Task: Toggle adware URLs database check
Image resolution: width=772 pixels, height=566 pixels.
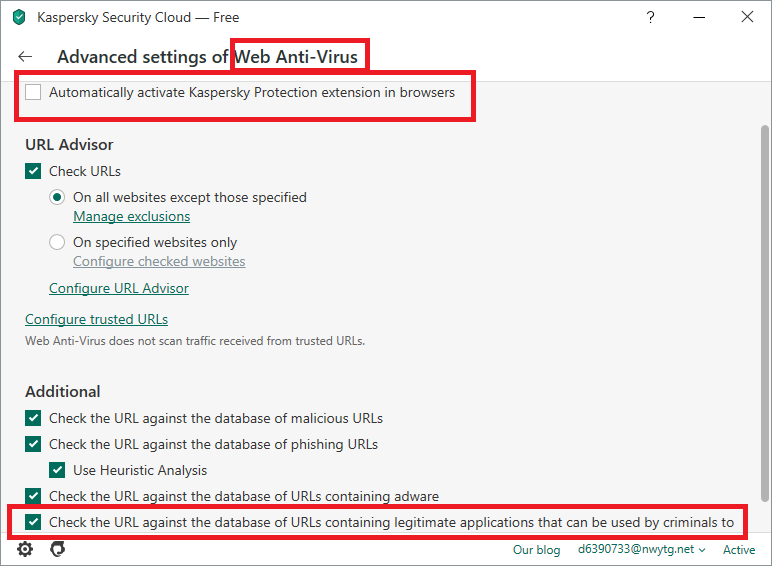Action: pos(34,496)
